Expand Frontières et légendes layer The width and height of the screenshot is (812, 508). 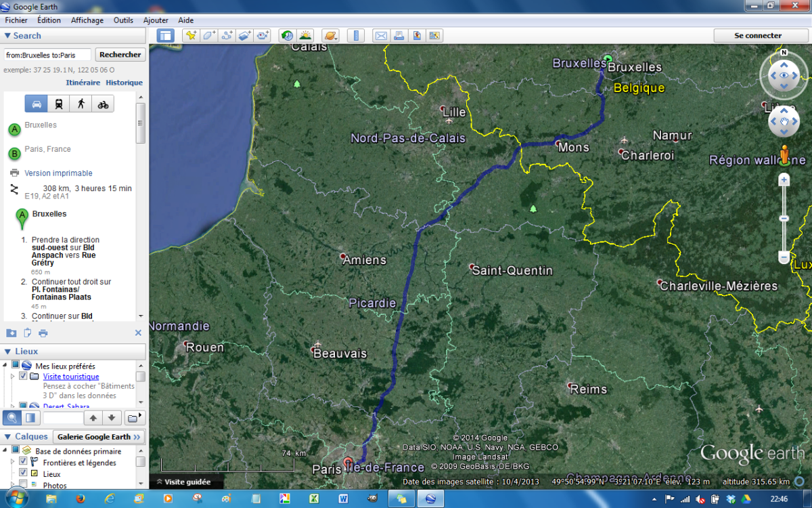pyautogui.click(x=12, y=462)
